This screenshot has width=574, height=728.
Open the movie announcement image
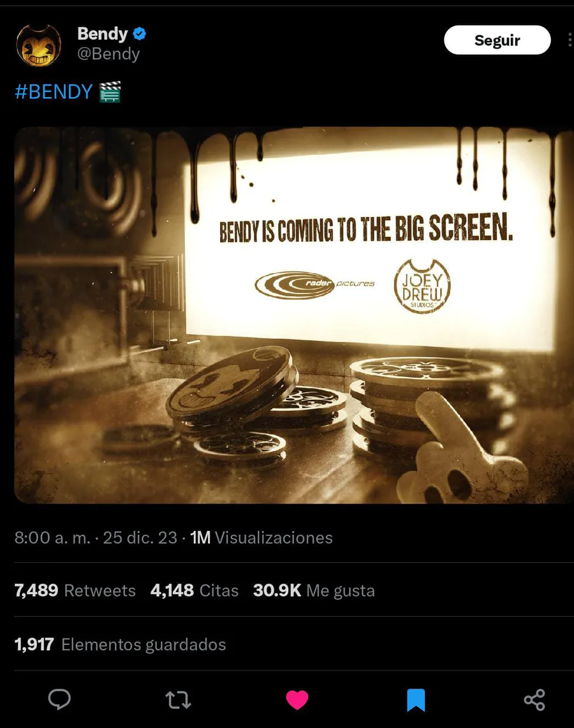pyautogui.click(x=294, y=315)
